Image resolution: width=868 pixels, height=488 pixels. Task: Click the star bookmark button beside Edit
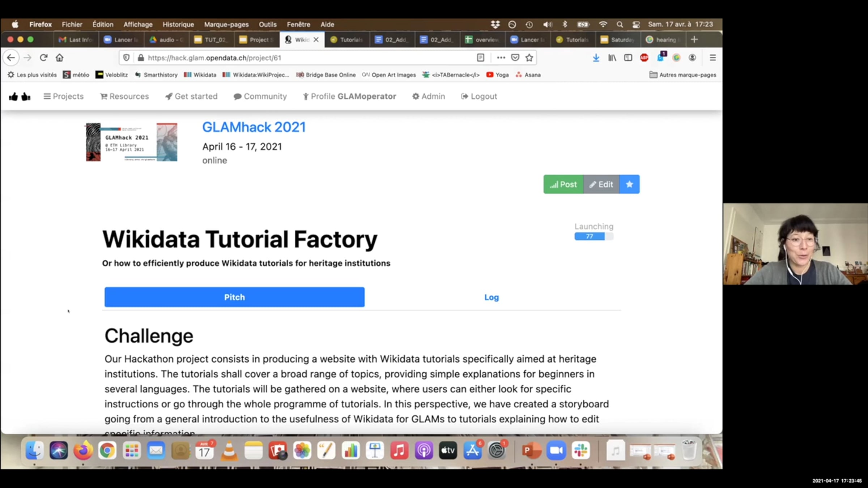(x=629, y=184)
